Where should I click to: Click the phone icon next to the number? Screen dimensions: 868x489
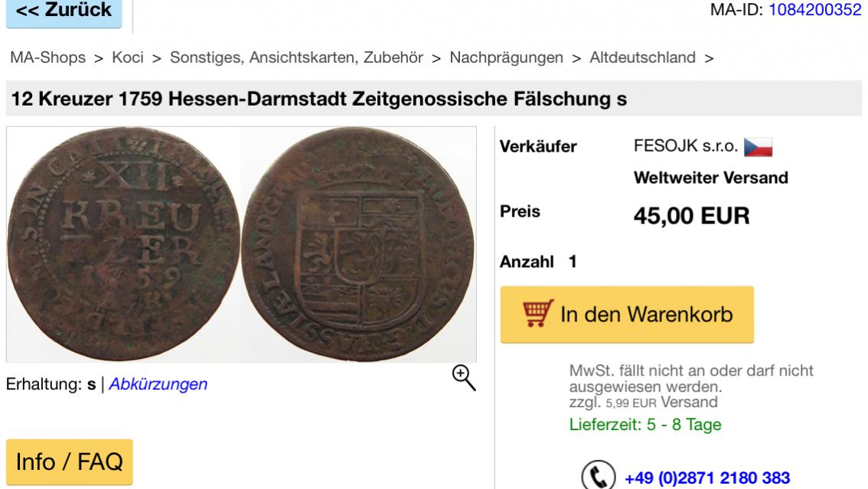599,476
